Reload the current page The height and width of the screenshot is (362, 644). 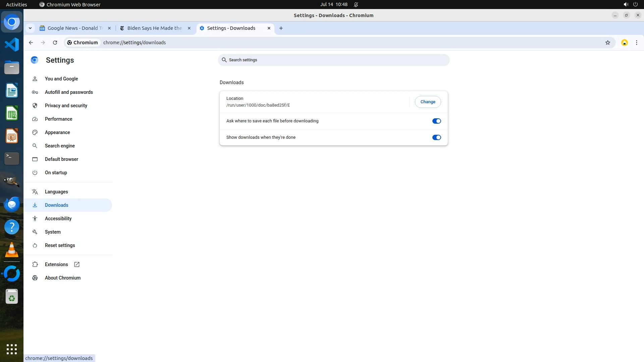click(x=55, y=43)
